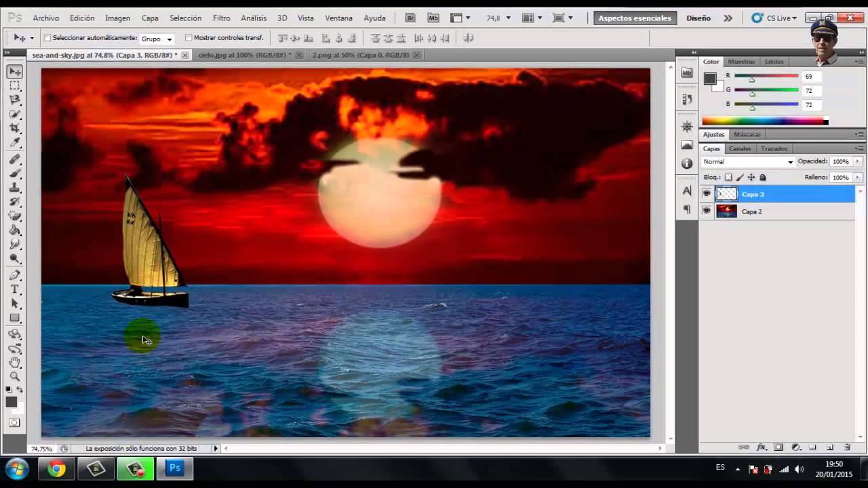Open the Character panel icon
The image size is (868, 488).
687,191
